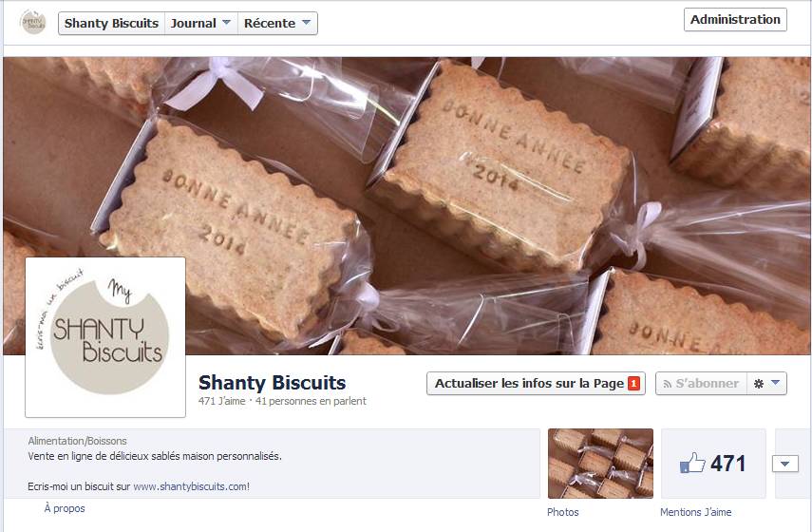Expand the Journal dropdown arrow
Viewport: 812px width, 532px height.
tap(226, 23)
